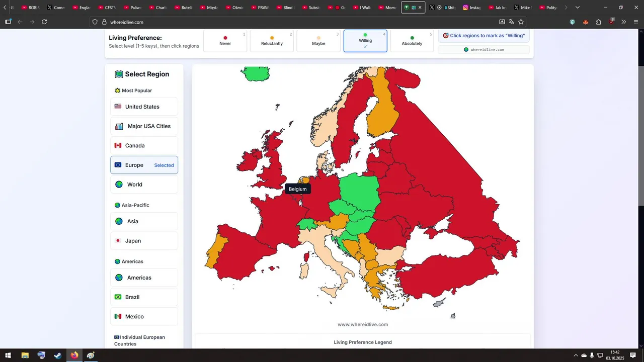Viewport: 644px width, 362px height.
Task: Switch to the Instagram tab
Action: pyautogui.click(x=472, y=8)
